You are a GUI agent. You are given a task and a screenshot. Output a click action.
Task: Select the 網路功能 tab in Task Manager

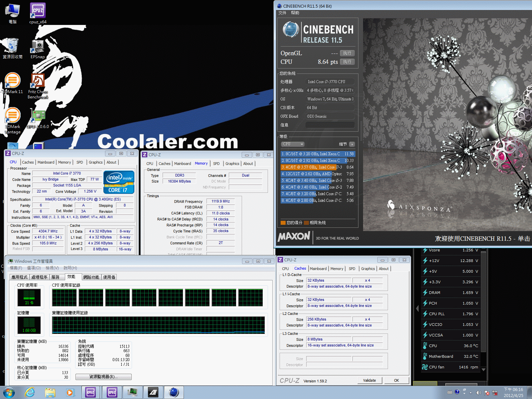click(91, 277)
